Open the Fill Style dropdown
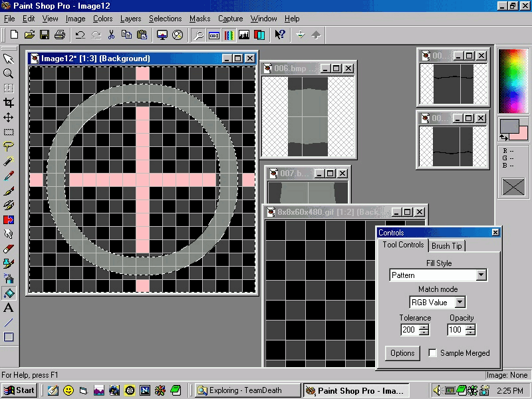 pyautogui.click(x=481, y=275)
